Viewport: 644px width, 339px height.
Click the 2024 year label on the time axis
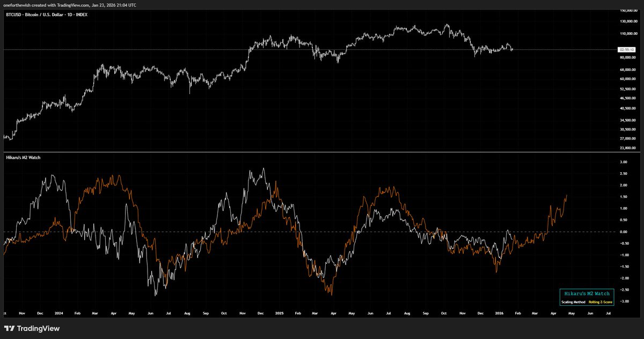59,312
